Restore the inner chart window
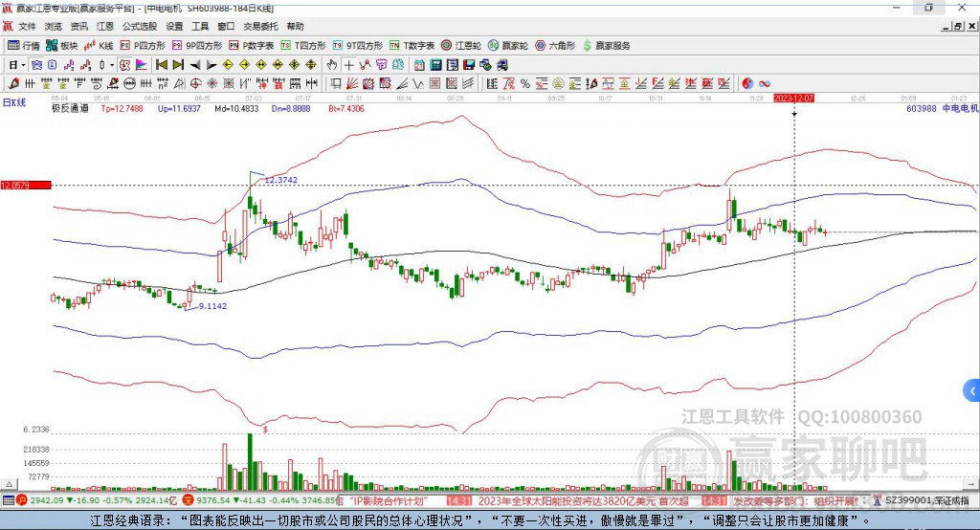Screen dimensions: 980x530 click(x=958, y=26)
